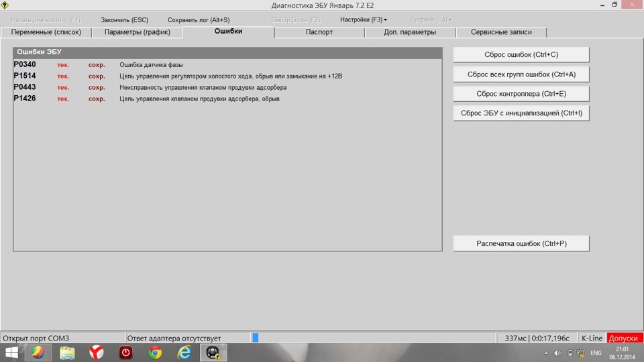Launch Yandex browser from taskbar
The width and height of the screenshot is (644, 362).
click(97, 353)
